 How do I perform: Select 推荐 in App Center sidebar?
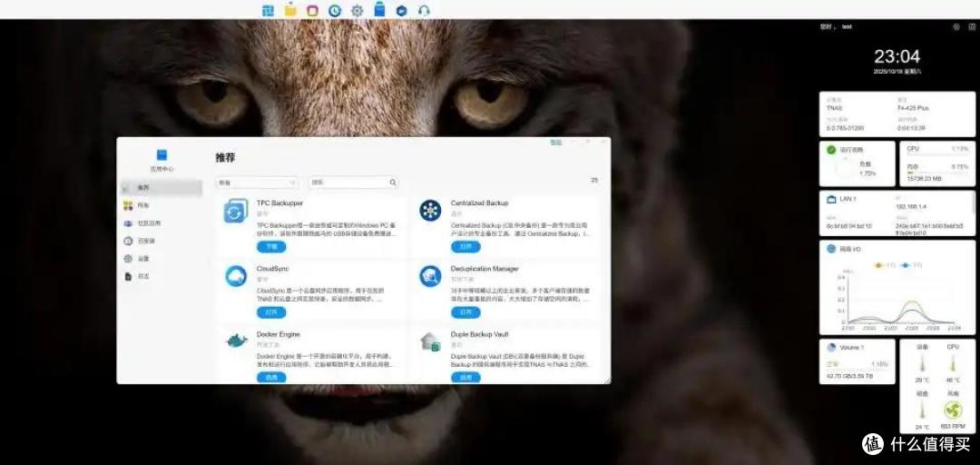(x=162, y=188)
